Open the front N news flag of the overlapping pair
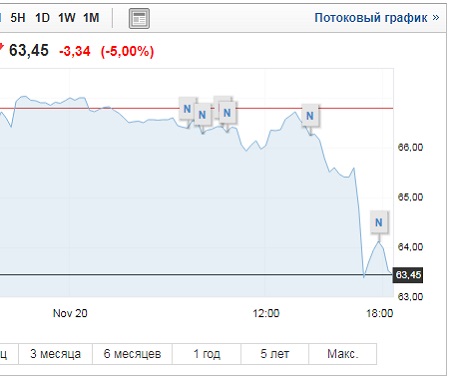 point(227,113)
